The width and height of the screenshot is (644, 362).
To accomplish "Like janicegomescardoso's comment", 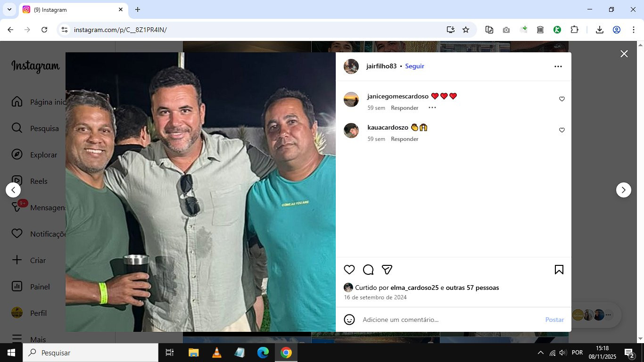I will (562, 99).
